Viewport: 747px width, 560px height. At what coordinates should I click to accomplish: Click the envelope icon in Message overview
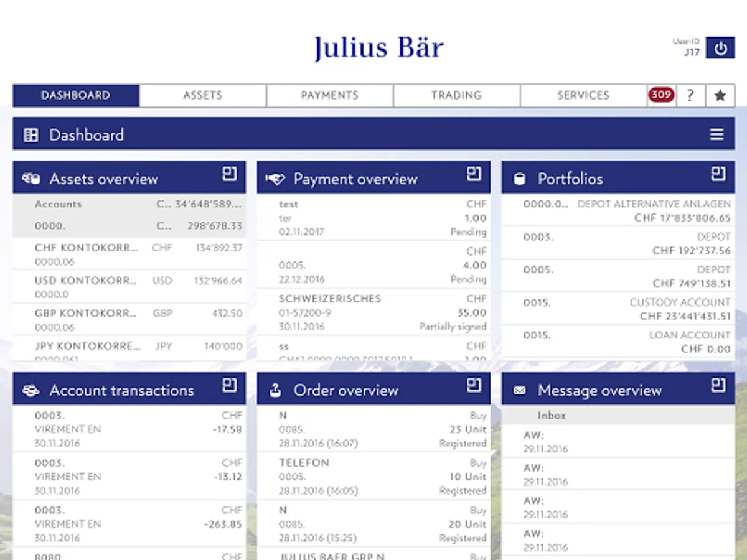point(519,391)
